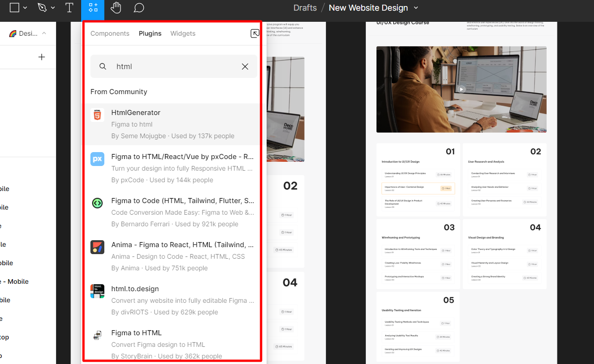594x364 pixels.
Task: Open the Anima Figma to React plugin
Action: click(172, 256)
